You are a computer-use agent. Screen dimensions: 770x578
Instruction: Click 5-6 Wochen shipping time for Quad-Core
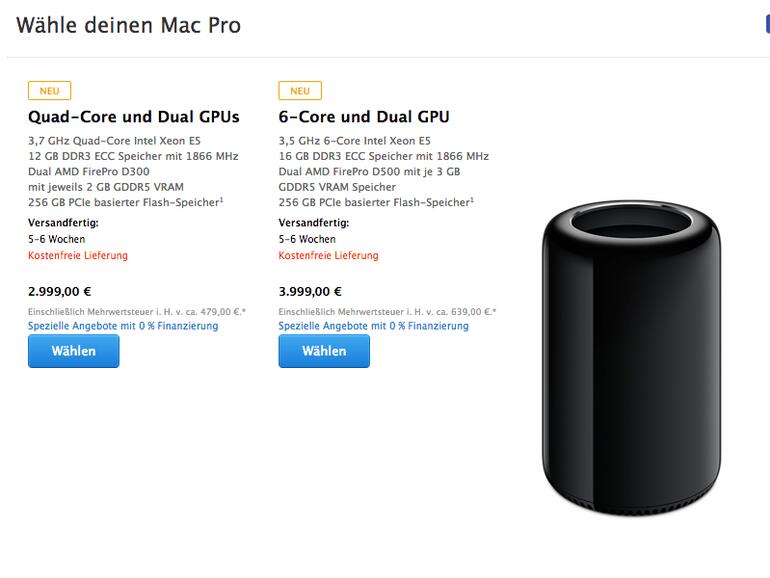pyautogui.click(x=56, y=240)
